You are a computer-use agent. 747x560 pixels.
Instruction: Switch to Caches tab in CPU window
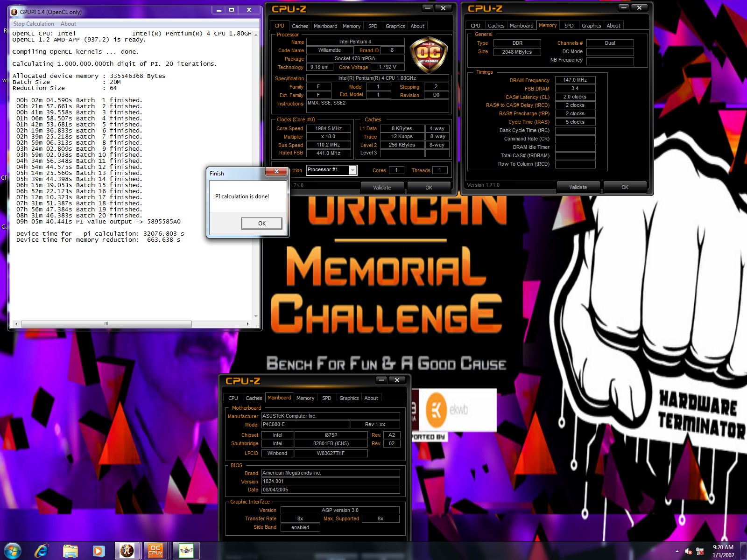300,26
